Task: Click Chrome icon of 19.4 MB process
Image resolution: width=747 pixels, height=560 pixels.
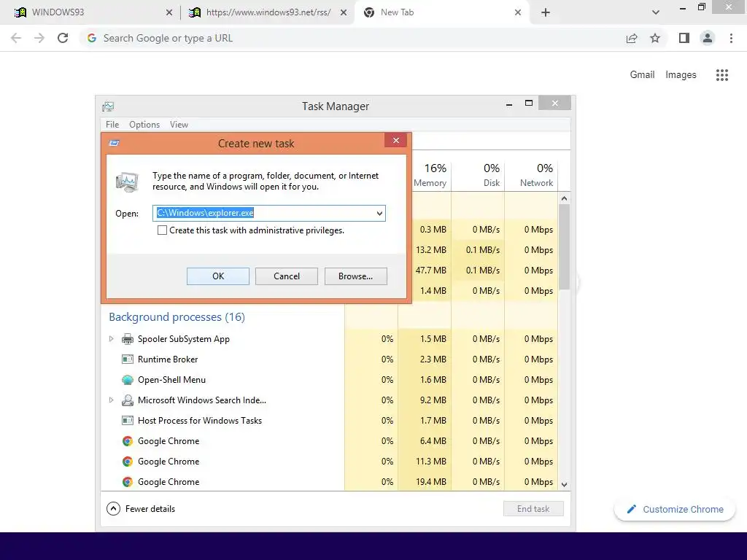Action: click(127, 482)
